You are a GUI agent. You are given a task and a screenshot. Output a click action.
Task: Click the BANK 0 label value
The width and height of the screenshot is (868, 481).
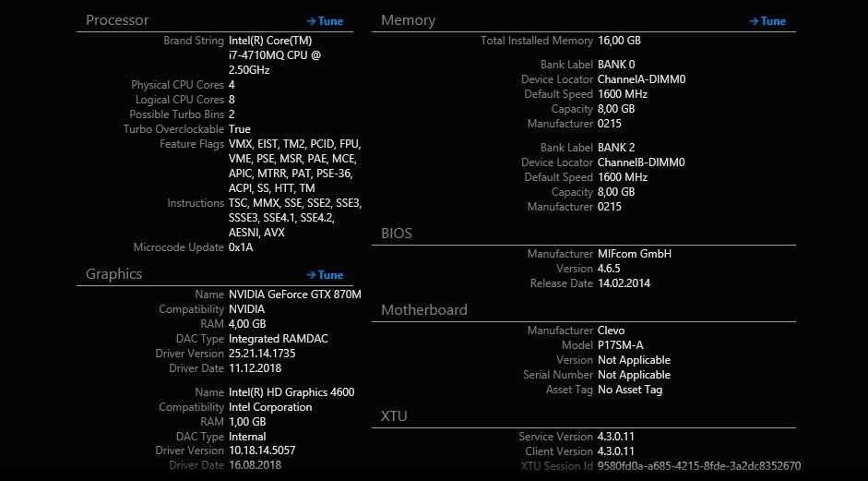[616, 65]
